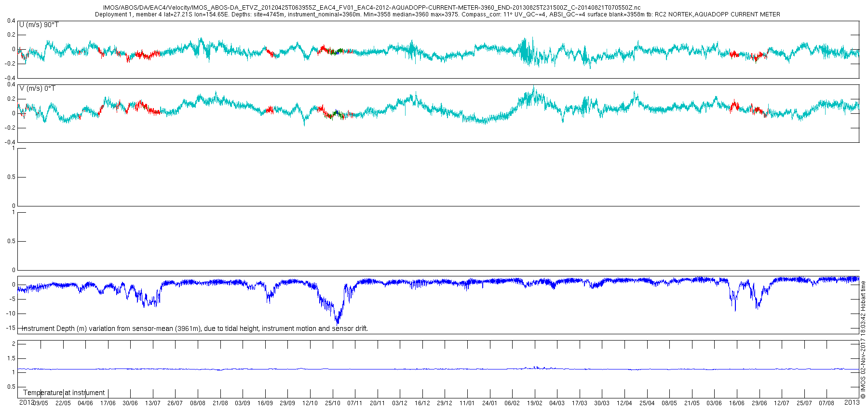868x410 pixels.
Task: Click the '16/09' date tick label
Action: [265, 403]
